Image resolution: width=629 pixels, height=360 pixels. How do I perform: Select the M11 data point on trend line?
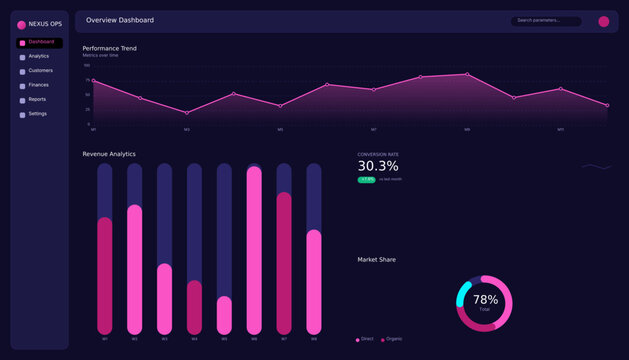(x=561, y=89)
